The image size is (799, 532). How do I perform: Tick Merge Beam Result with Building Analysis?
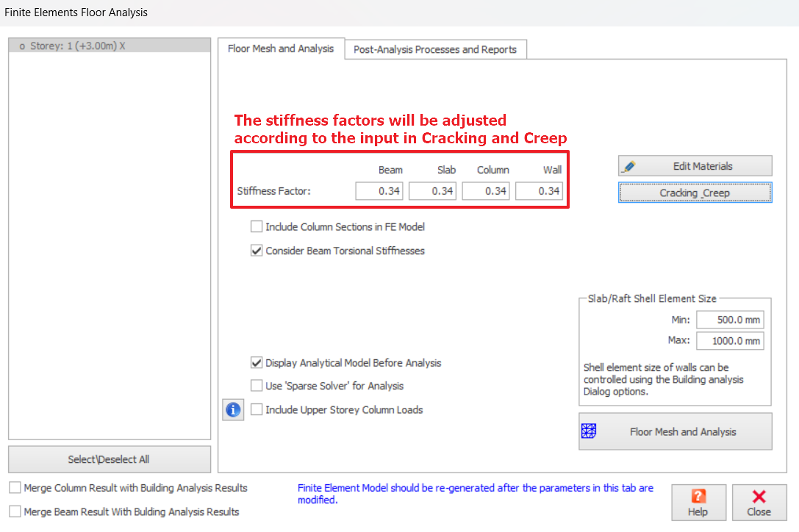(x=15, y=511)
